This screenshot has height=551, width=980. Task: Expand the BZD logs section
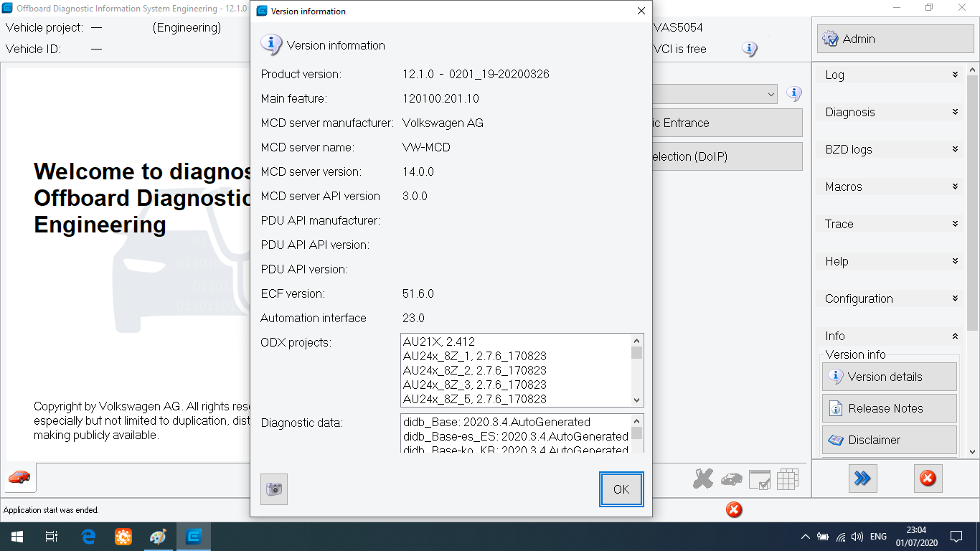pos(890,149)
